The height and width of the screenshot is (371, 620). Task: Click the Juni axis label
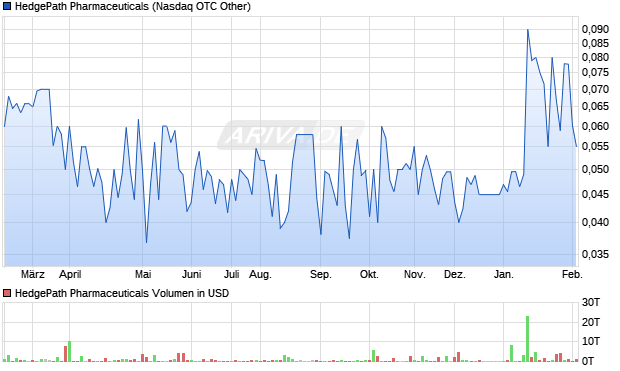(192, 274)
